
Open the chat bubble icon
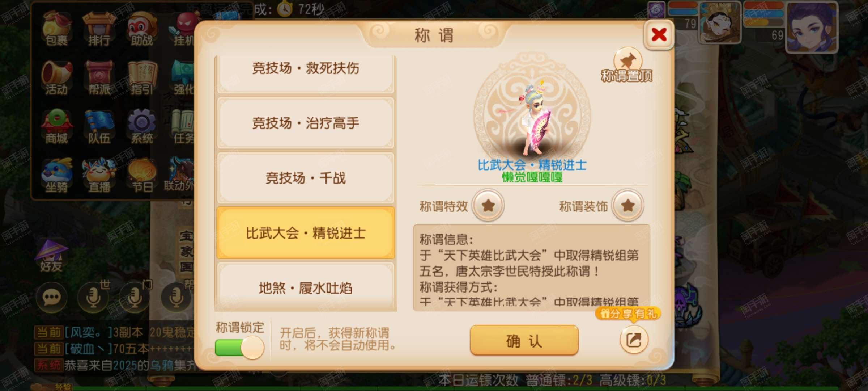51,298
